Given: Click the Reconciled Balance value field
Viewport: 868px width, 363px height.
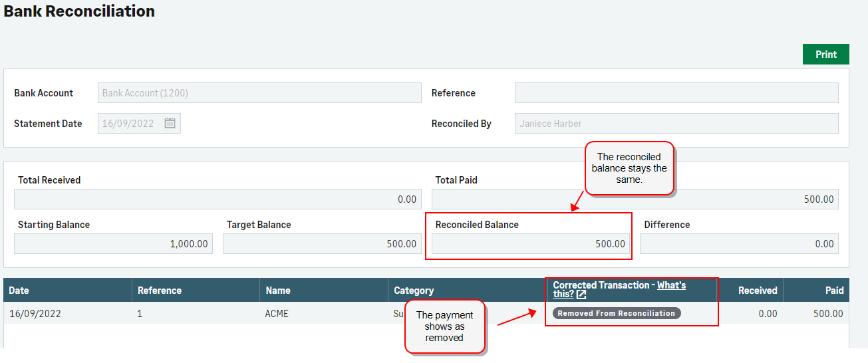Looking at the screenshot, I should (x=529, y=244).
